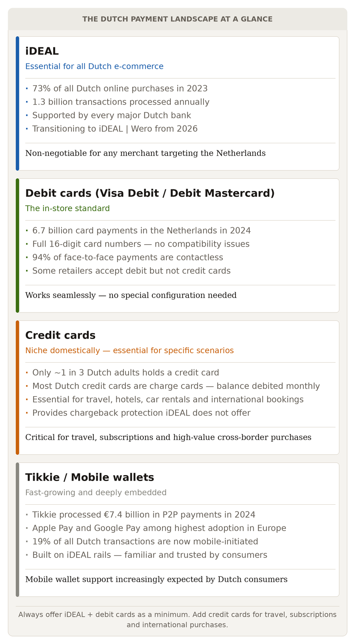
Task: Click the Tikkie / Mobile wallets heading
Action: tap(90, 477)
